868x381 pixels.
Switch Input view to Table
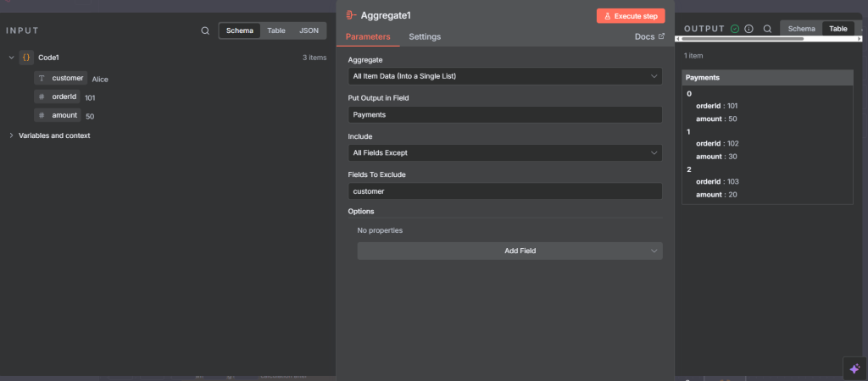[x=276, y=30]
